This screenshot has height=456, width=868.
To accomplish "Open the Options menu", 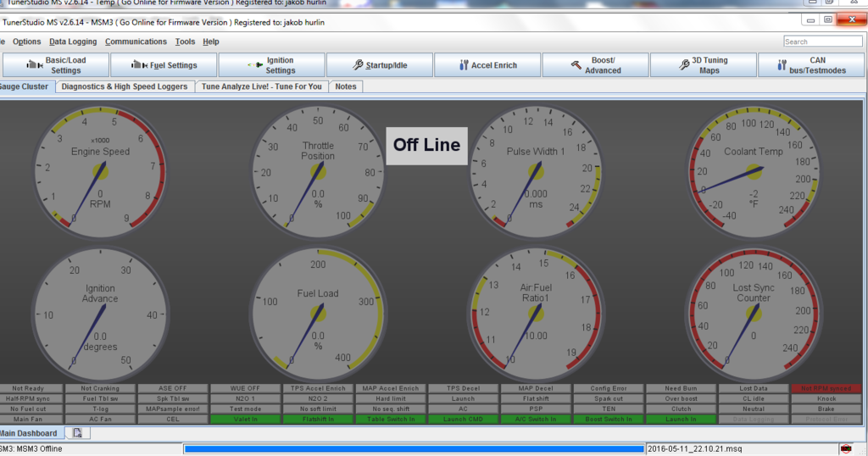I will click(x=26, y=42).
